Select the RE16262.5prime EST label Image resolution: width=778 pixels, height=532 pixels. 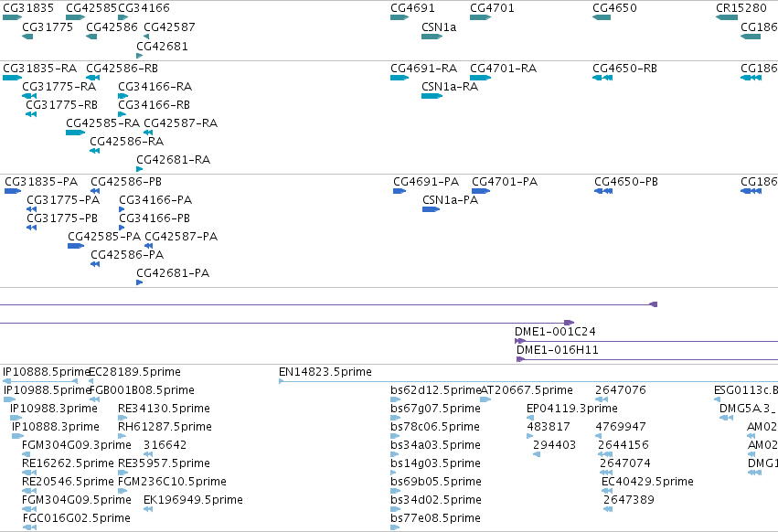(68, 463)
